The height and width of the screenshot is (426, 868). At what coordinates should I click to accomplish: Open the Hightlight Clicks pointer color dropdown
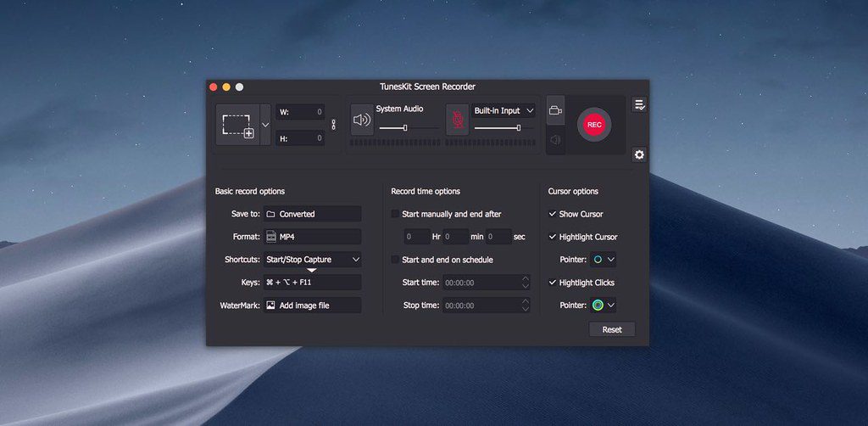[x=603, y=305]
